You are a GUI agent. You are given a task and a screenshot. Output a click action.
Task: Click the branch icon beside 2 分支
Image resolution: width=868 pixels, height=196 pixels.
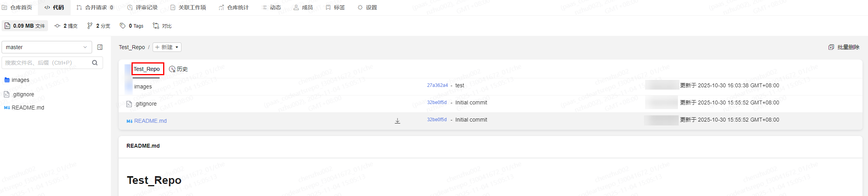coord(90,26)
